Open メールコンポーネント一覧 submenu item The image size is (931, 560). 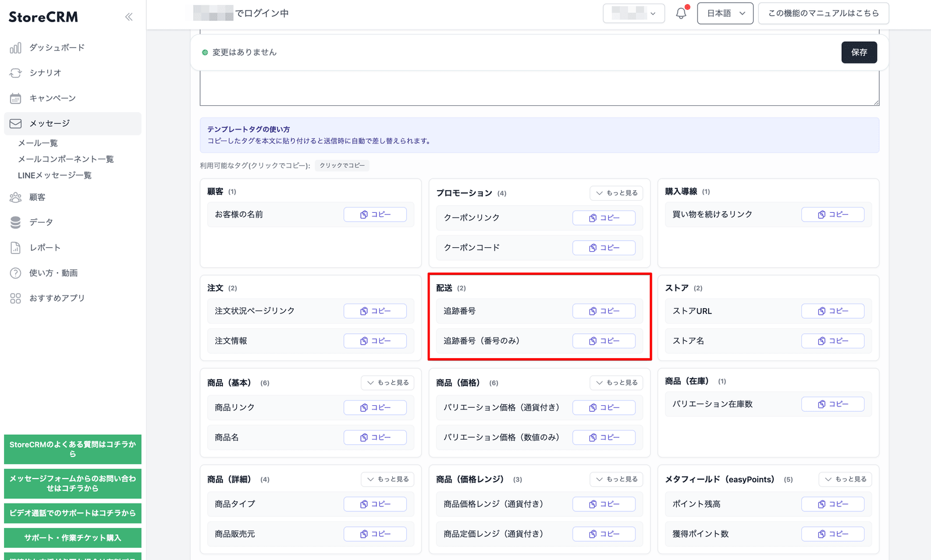tap(66, 159)
